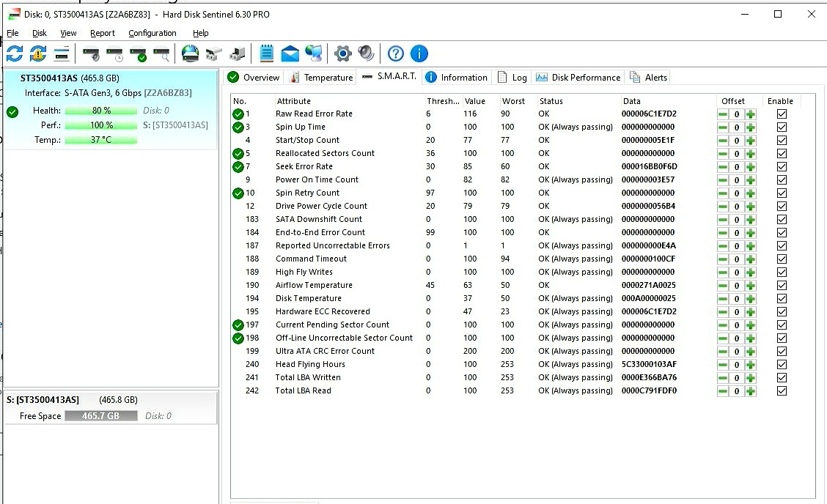Toggle Enable checkbox for Head Flying Hours
The image size is (827, 504).
click(782, 364)
